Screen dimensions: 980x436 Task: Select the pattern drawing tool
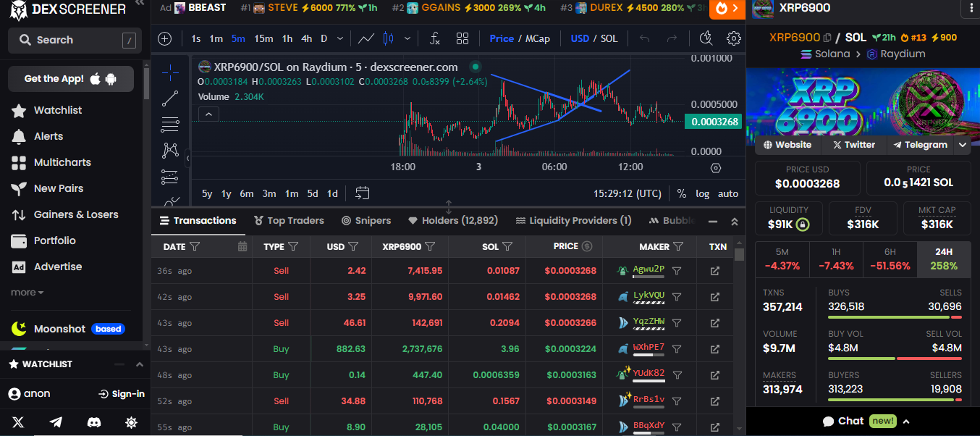click(170, 151)
